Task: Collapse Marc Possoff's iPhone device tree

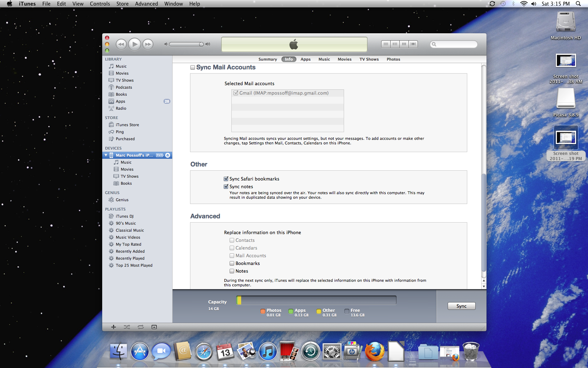Action: pyautogui.click(x=106, y=155)
